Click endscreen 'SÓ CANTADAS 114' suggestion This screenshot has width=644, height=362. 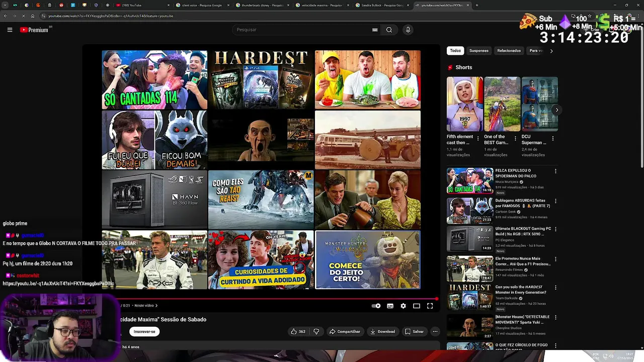(154, 79)
